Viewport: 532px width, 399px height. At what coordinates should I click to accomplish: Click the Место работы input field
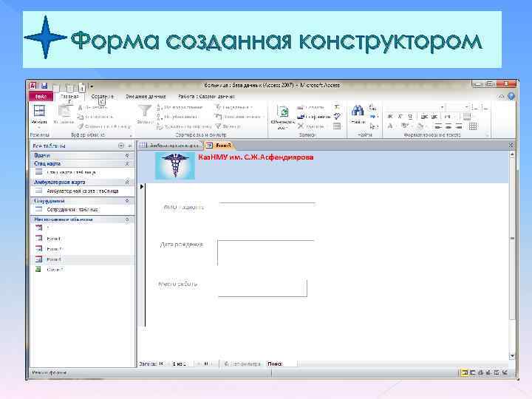[x=262, y=287]
